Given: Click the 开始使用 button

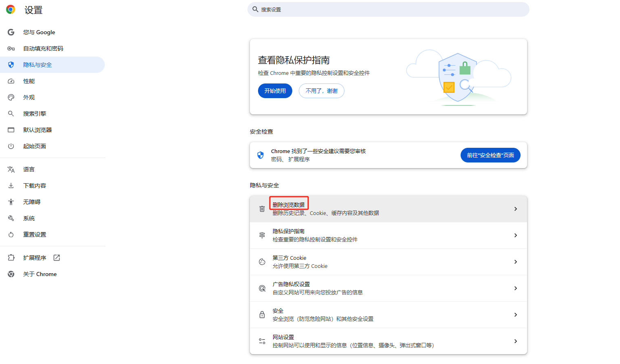Looking at the screenshot, I should tap(275, 91).
